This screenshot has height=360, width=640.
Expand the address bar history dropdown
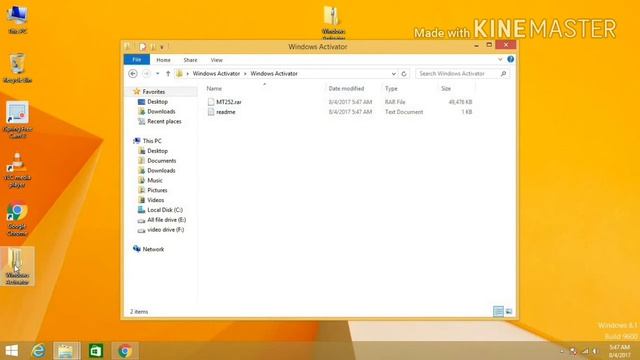click(393, 74)
